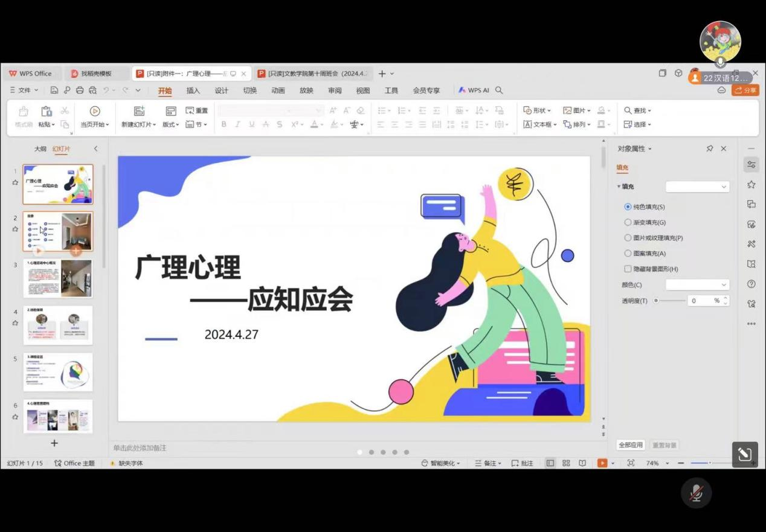Click the 全部应用 button
The image size is (766, 532).
pos(631,445)
